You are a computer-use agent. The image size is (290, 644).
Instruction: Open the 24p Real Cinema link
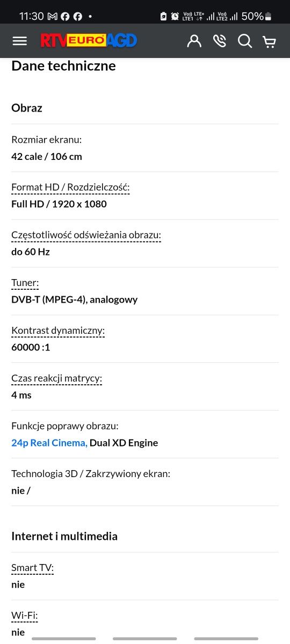[x=49, y=443]
